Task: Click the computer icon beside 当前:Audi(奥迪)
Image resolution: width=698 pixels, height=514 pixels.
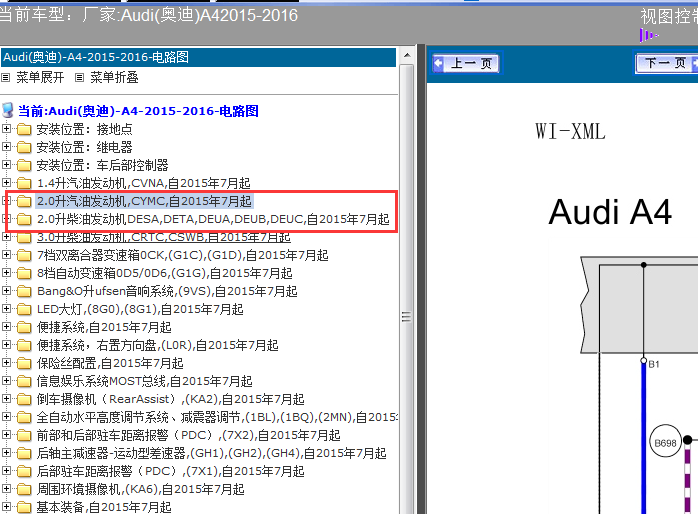Action: [x=8, y=110]
